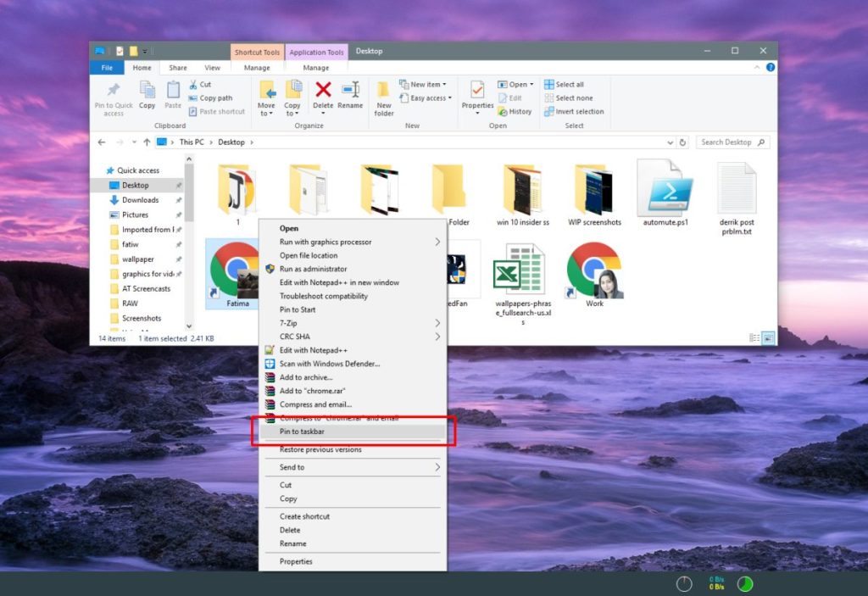Switch to the View ribbon tab
Image resolution: width=868 pixels, height=596 pixels.
point(212,67)
